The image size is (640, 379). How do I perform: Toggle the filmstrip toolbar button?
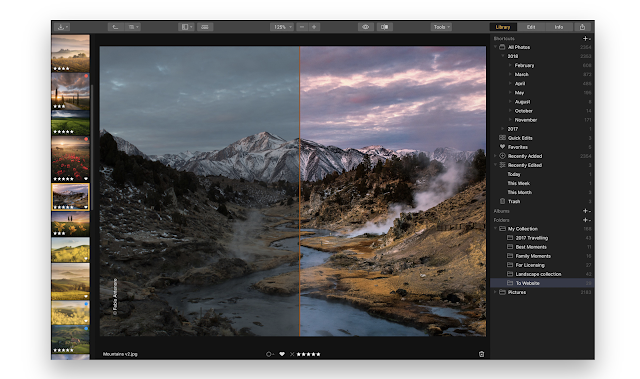[x=205, y=27]
